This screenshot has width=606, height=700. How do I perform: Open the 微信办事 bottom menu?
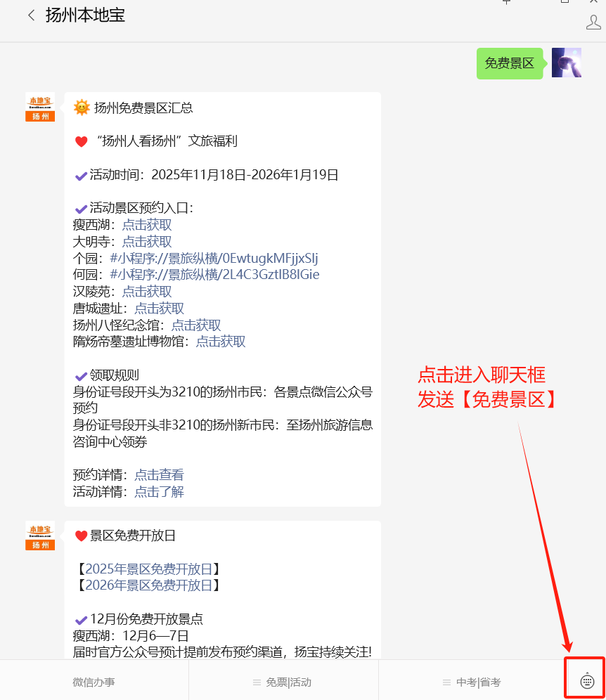coord(95,680)
